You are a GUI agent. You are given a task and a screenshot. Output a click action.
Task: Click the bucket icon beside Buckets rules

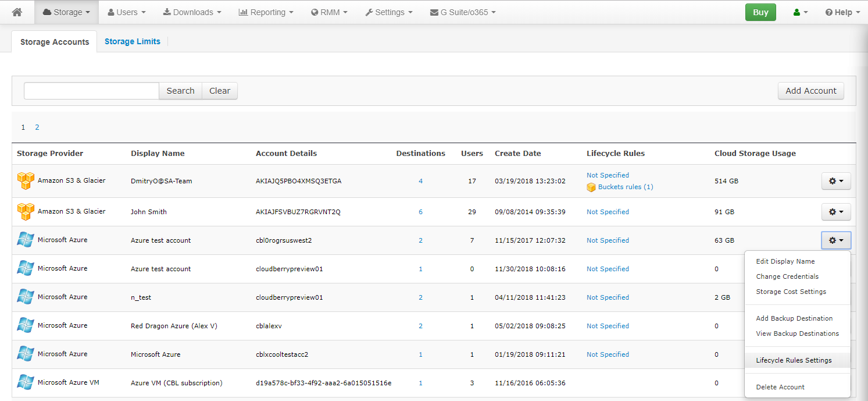pyautogui.click(x=591, y=187)
